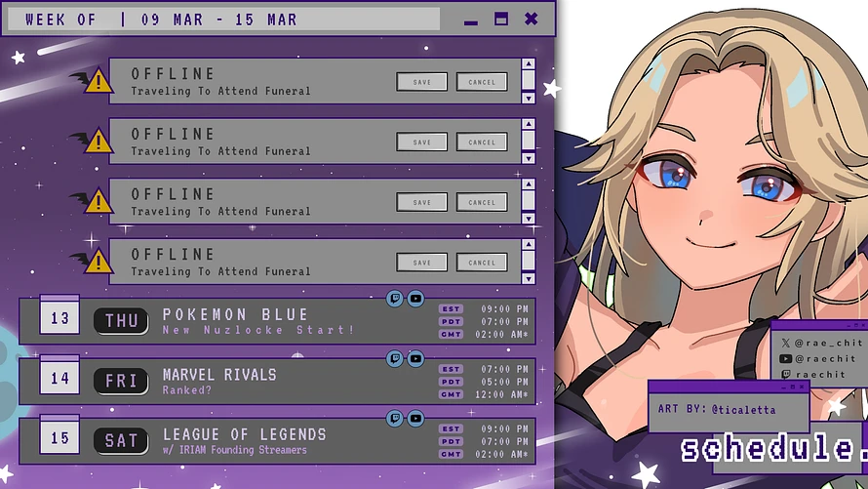Viewport: 868px width, 489px height.
Task: Open the Twitch icon on the Marvel Rivals row
Action: pyautogui.click(x=395, y=359)
